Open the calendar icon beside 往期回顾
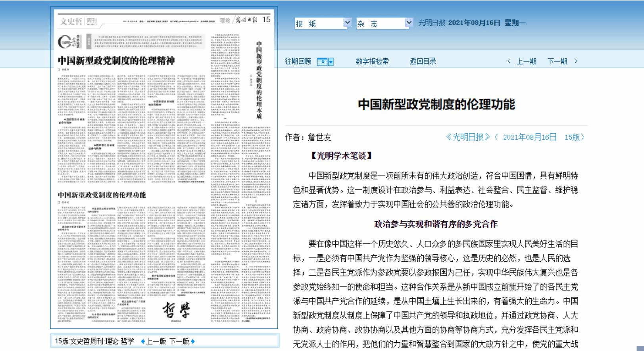This screenshot has width=644, height=351. coord(322,61)
